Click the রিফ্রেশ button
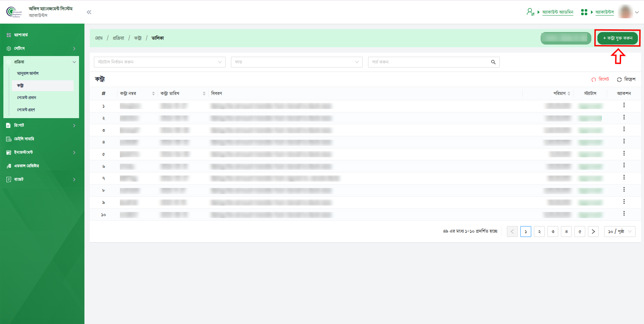The image size is (644, 324). coord(626,79)
